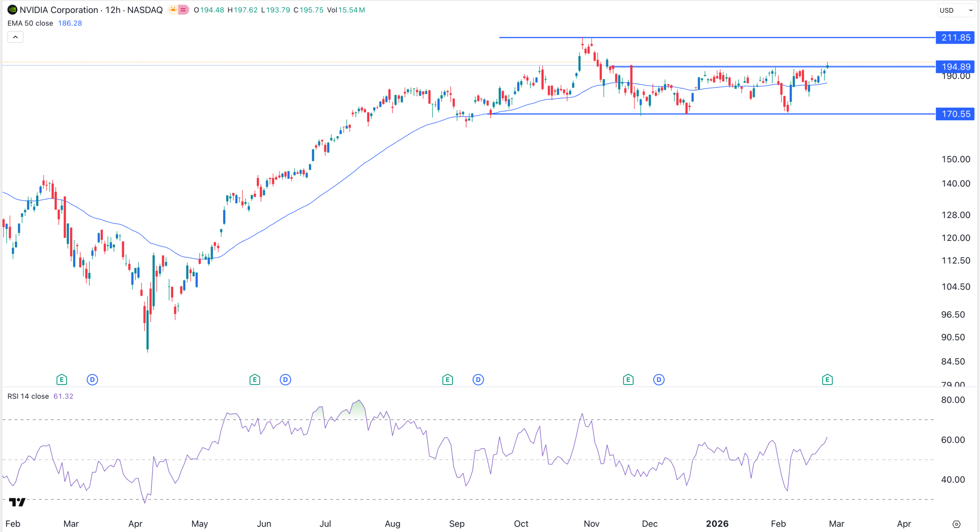
Task: Click the market status sun icon
Action: pyautogui.click(x=173, y=10)
